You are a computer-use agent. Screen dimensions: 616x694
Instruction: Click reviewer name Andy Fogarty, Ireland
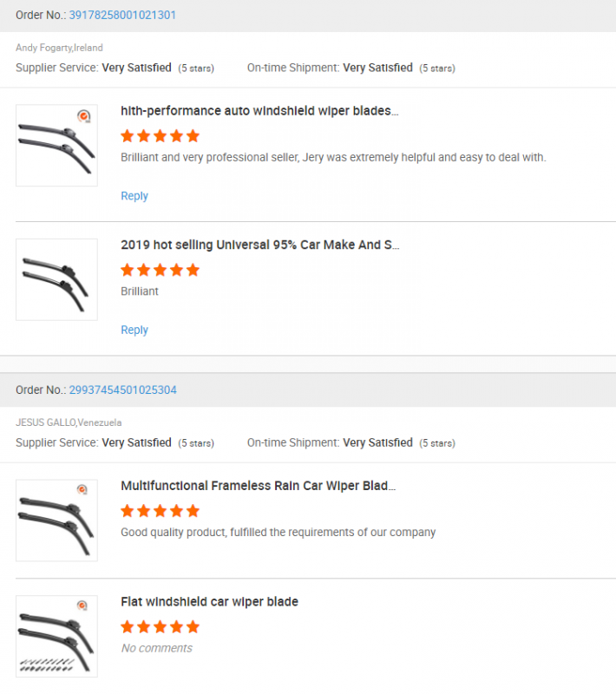pyautogui.click(x=59, y=48)
